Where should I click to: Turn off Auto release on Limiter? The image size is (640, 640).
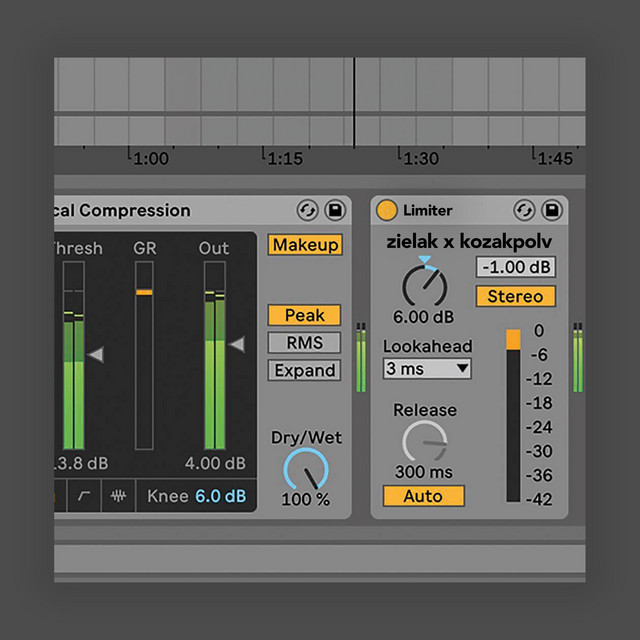click(x=424, y=496)
